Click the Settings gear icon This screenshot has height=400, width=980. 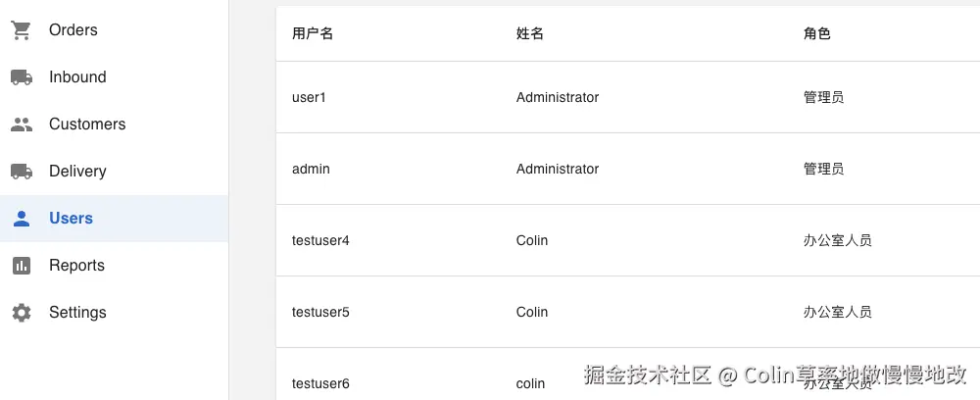tap(22, 313)
